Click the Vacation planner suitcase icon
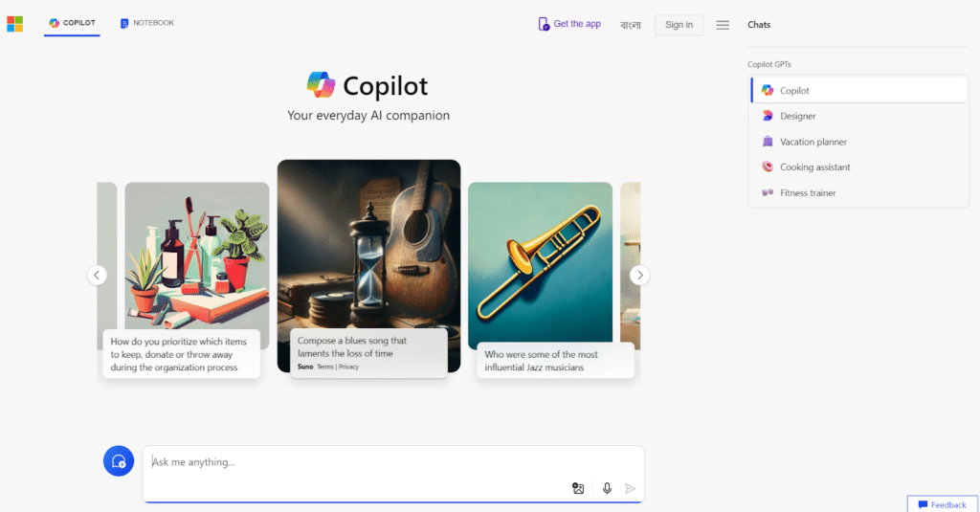The width and height of the screenshot is (980, 512). click(768, 142)
